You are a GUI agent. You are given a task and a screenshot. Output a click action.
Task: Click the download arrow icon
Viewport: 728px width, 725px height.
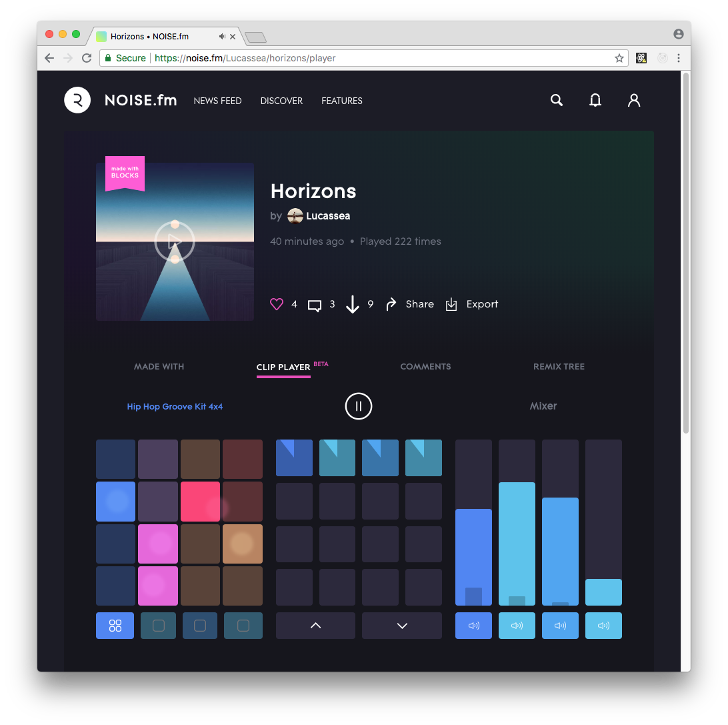tap(353, 304)
